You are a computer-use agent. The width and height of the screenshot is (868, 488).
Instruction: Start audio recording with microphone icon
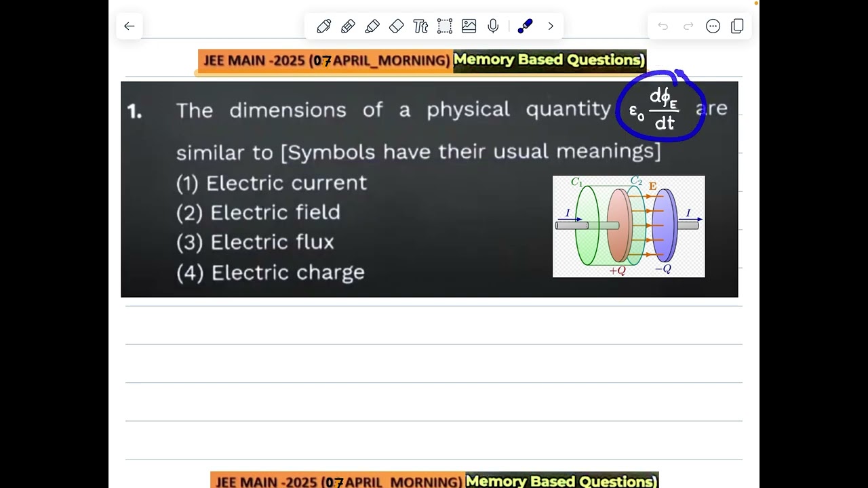tap(493, 26)
